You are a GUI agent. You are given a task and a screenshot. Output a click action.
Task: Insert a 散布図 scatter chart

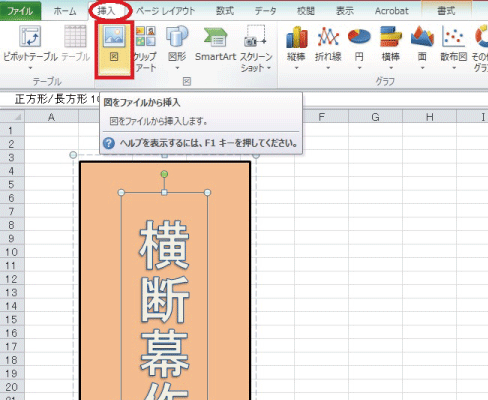(454, 43)
